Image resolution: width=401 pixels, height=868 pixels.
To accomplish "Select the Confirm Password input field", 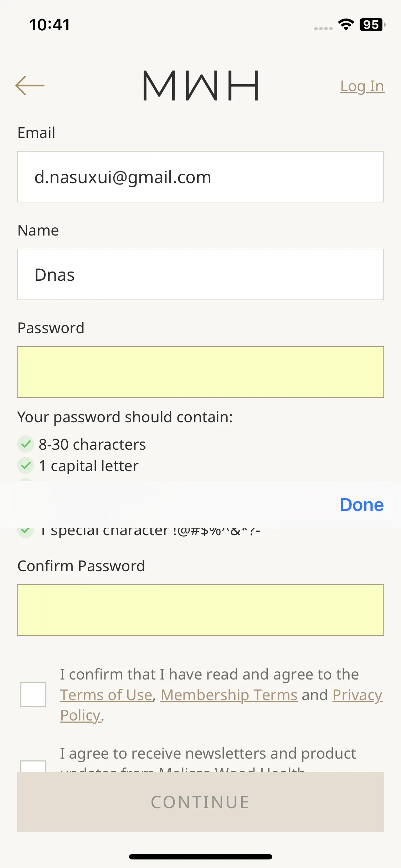I will (200, 610).
